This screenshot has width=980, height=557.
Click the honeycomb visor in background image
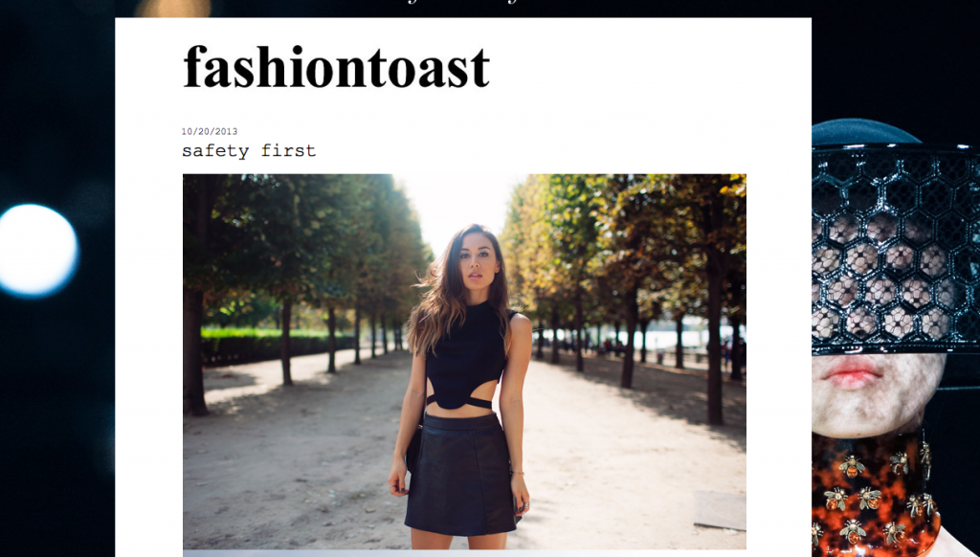click(896, 249)
